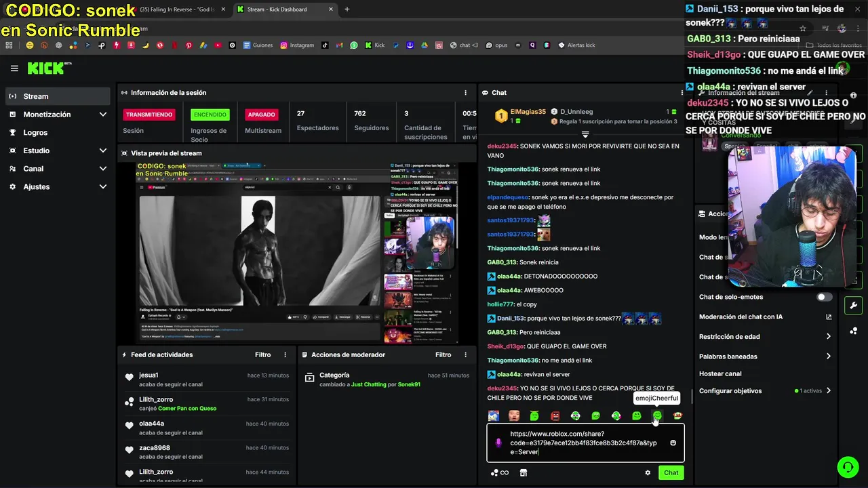Viewport: 868px width, 488px height.
Task: Open the TikTok bookmark icon
Action: pyautogui.click(x=325, y=45)
